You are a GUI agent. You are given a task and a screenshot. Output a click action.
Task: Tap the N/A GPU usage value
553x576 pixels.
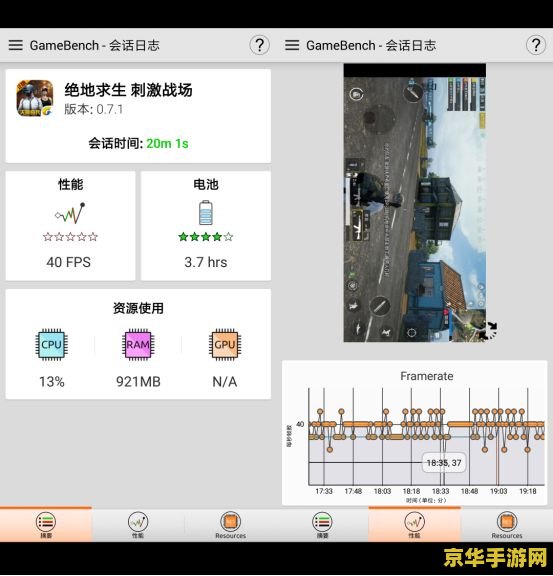tap(225, 382)
